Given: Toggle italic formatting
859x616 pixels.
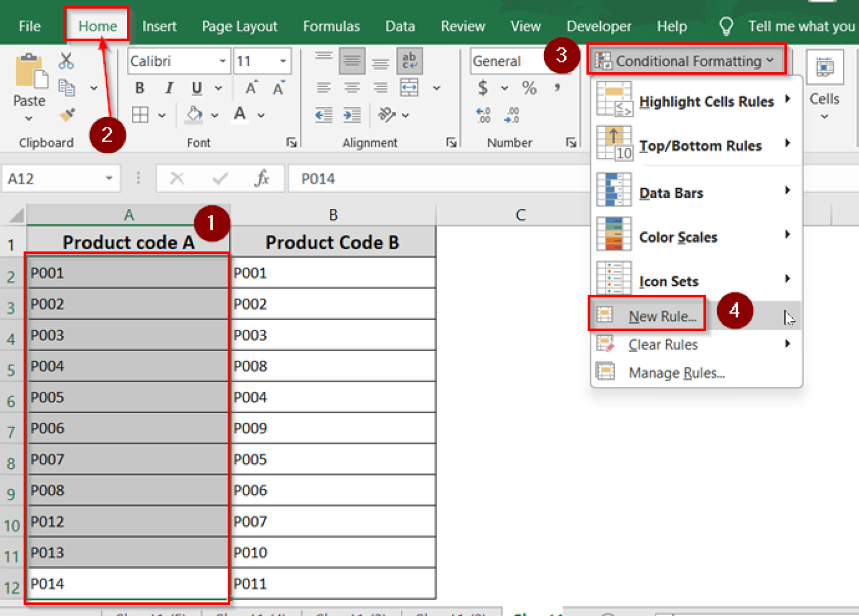Looking at the screenshot, I should (x=168, y=88).
